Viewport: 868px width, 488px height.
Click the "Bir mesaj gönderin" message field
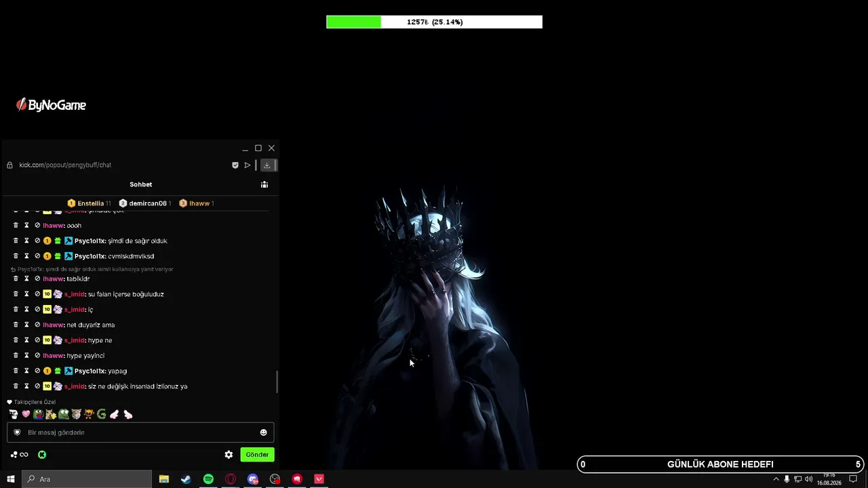click(141, 432)
